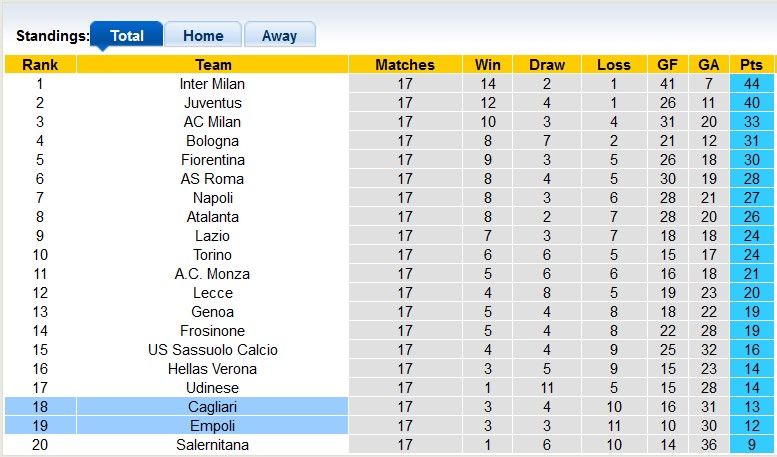The width and height of the screenshot is (777, 457).
Task: Click on AC Milan team name
Action: 213,122
